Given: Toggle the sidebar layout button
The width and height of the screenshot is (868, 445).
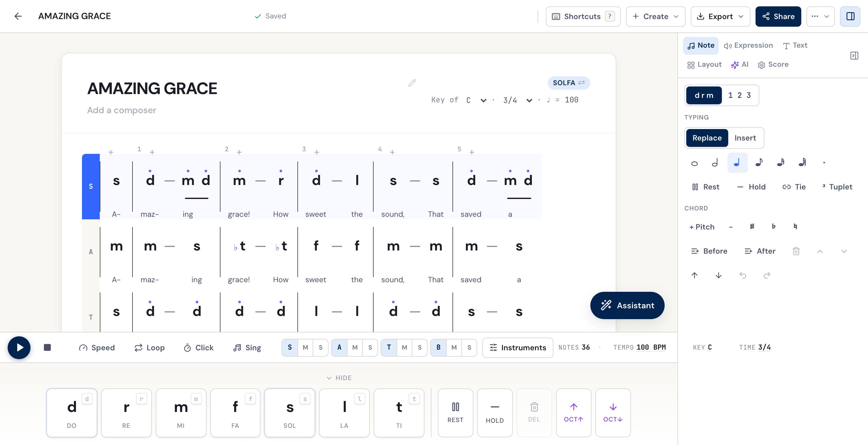Looking at the screenshot, I should [x=850, y=16].
